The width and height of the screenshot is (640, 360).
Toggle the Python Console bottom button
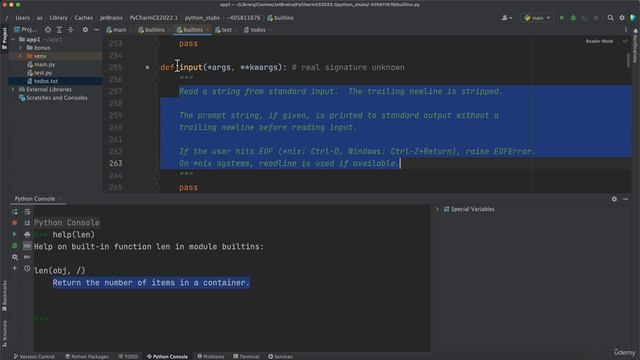tap(167, 357)
